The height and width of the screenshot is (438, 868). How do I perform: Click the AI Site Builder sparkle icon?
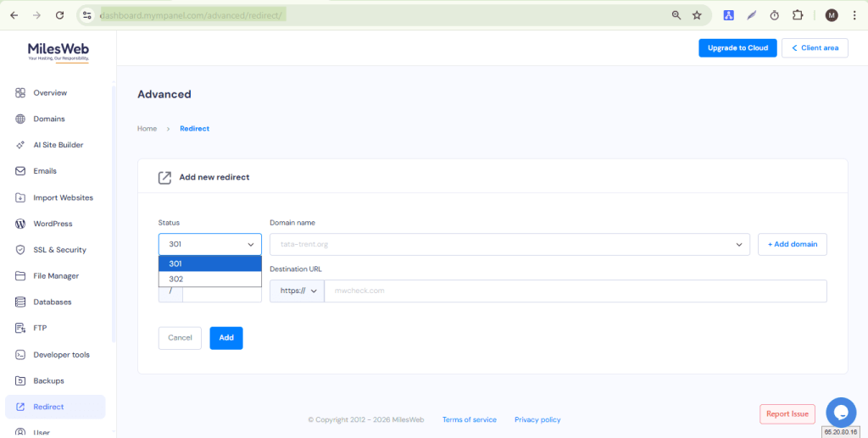20,145
